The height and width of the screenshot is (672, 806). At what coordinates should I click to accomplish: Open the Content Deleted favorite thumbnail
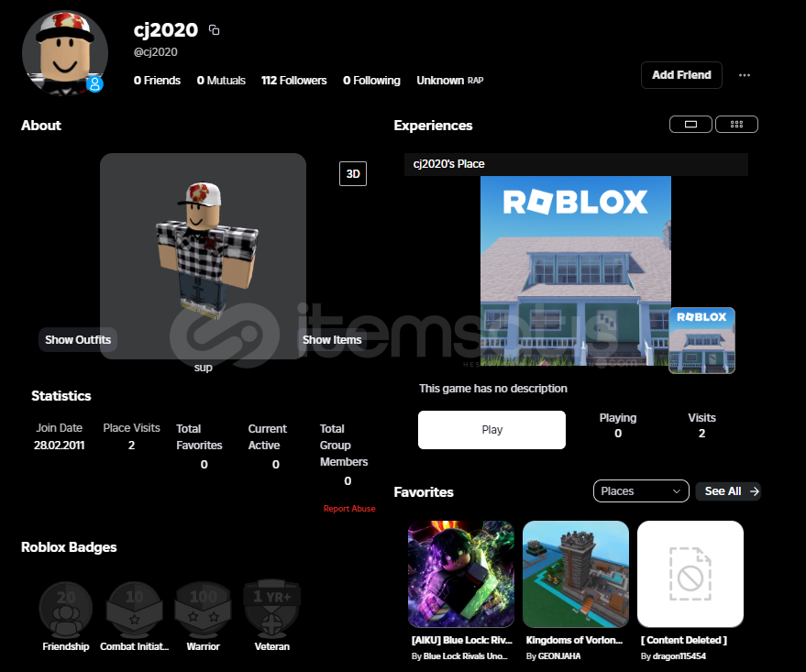coord(690,574)
